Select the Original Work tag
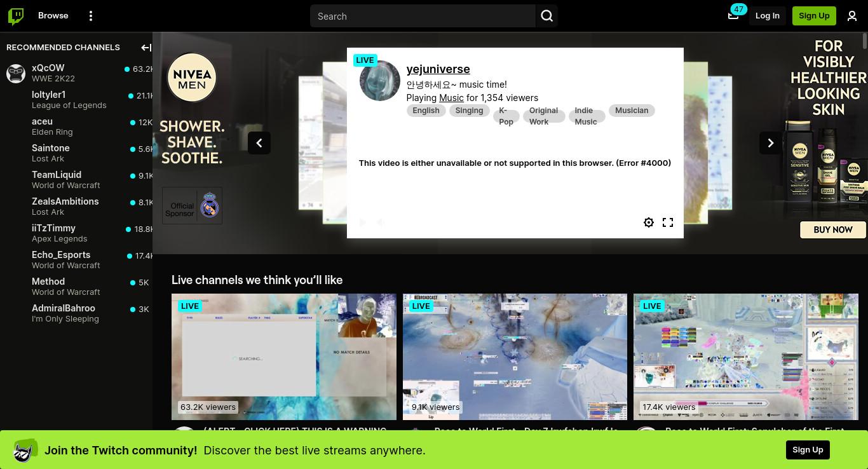The image size is (868, 469). coord(544,116)
